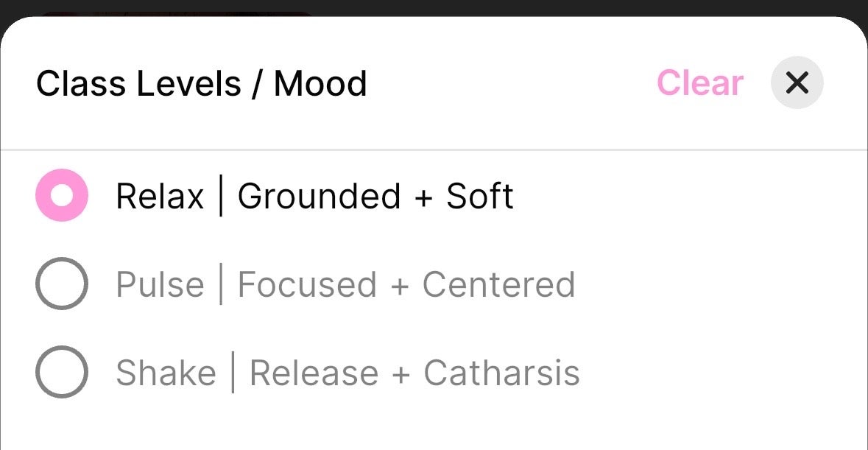Click the pink Clear link

[699, 83]
